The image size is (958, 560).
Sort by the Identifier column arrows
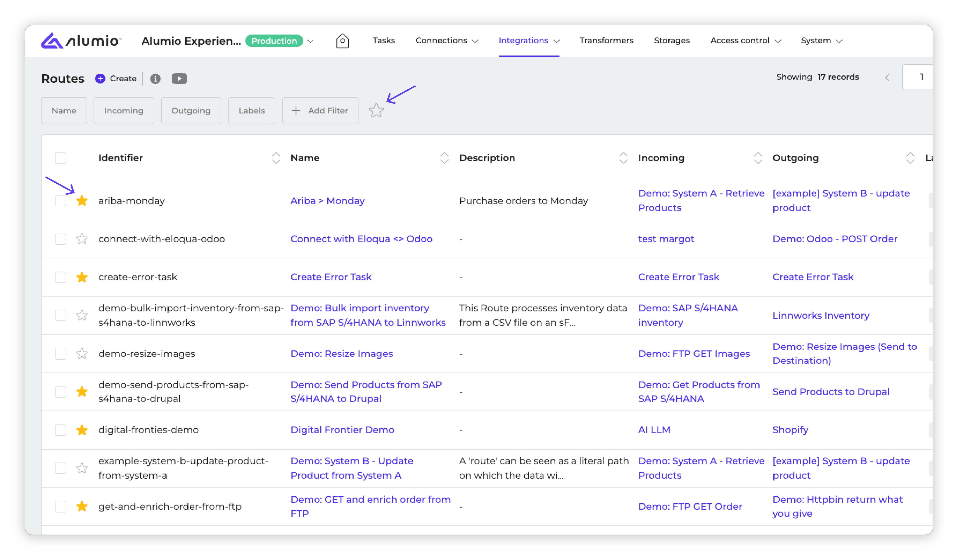click(276, 158)
